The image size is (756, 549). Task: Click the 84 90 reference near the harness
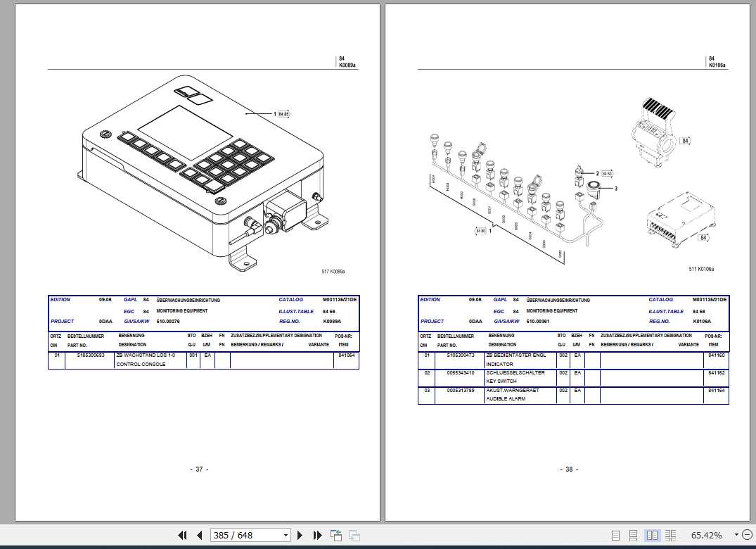click(480, 230)
